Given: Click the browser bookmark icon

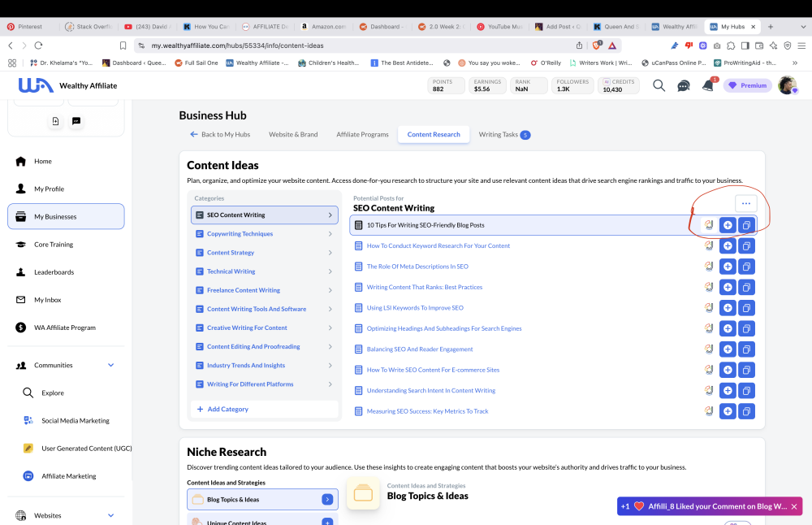Looking at the screenshot, I should coord(123,46).
